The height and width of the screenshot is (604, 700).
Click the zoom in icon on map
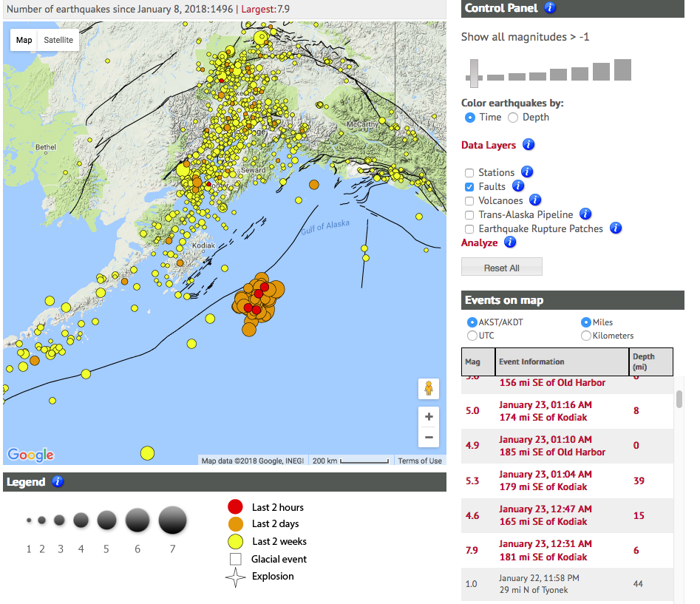tap(429, 416)
